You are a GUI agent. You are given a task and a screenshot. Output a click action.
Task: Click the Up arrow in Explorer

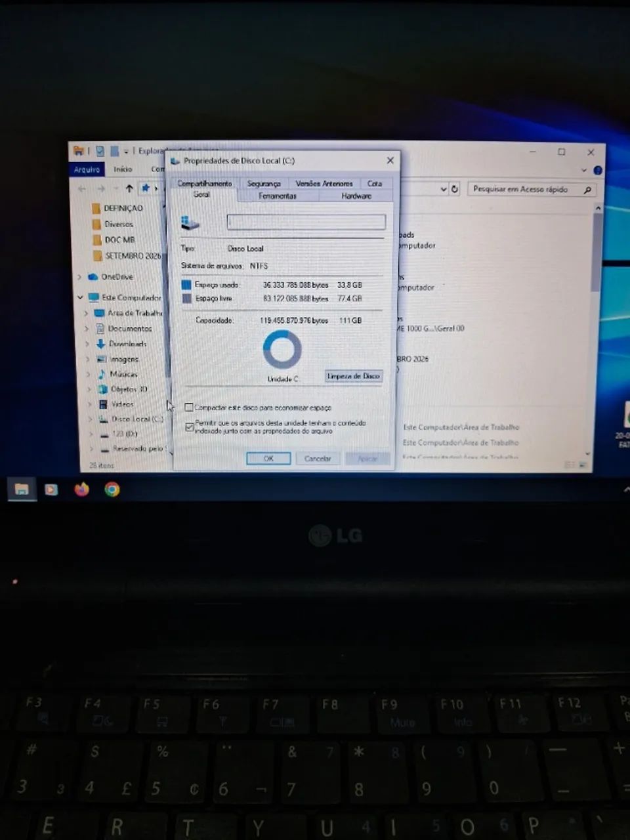pos(129,189)
